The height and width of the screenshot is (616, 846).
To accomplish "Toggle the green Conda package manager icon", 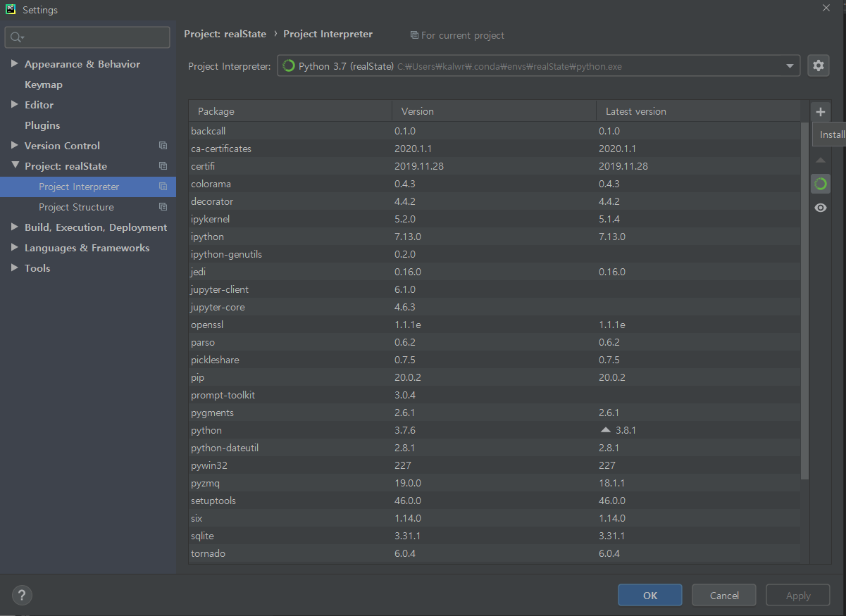I will pyautogui.click(x=820, y=184).
